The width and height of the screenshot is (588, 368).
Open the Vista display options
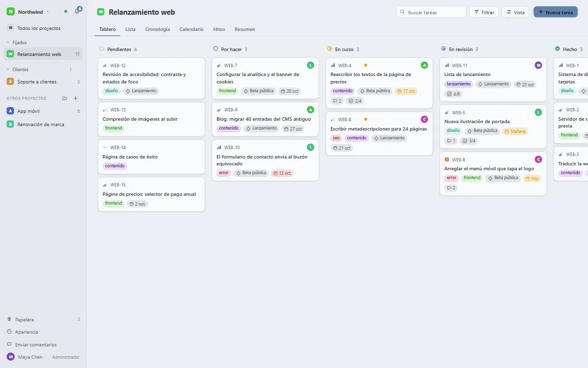coord(515,12)
